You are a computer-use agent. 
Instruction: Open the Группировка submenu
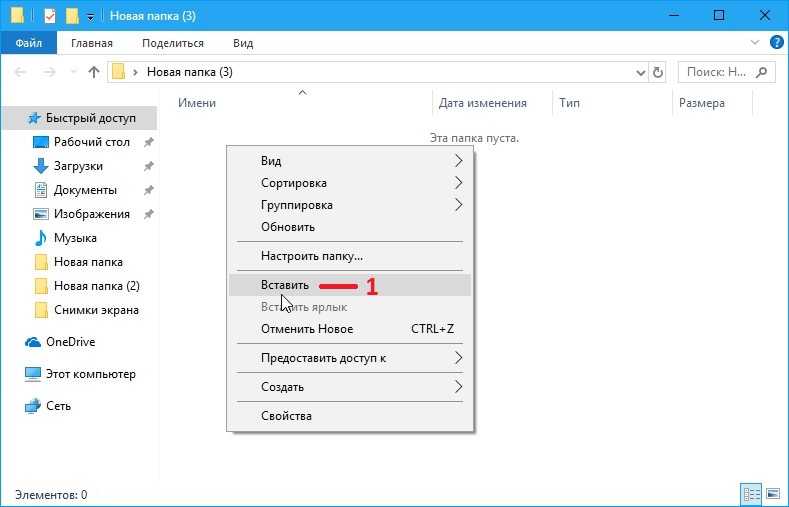(x=350, y=205)
